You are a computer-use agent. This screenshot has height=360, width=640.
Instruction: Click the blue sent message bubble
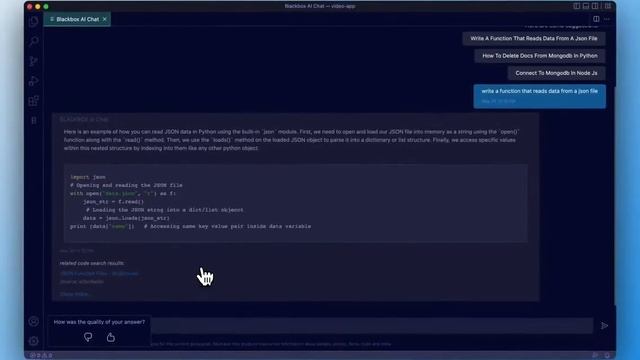540,96
